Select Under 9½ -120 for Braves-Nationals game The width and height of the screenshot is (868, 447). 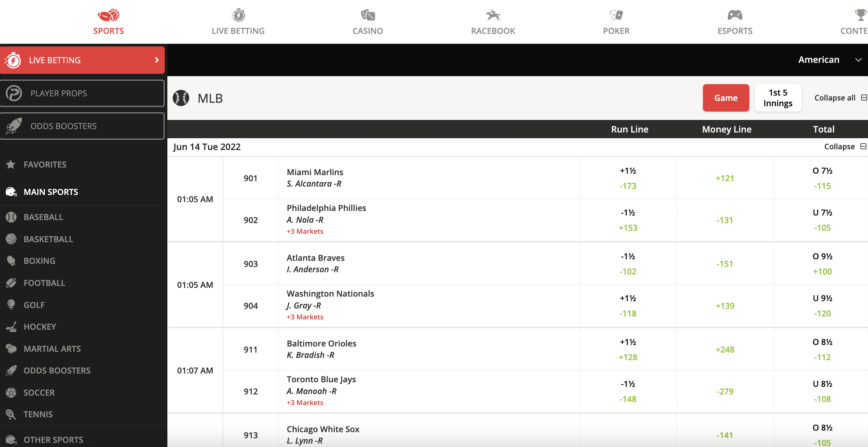pyautogui.click(x=822, y=306)
